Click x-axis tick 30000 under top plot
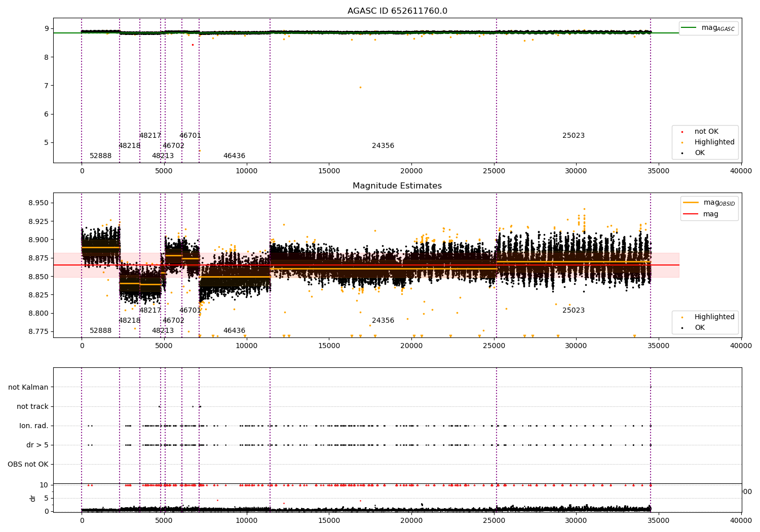This screenshot has width=760, height=532. point(576,171)
